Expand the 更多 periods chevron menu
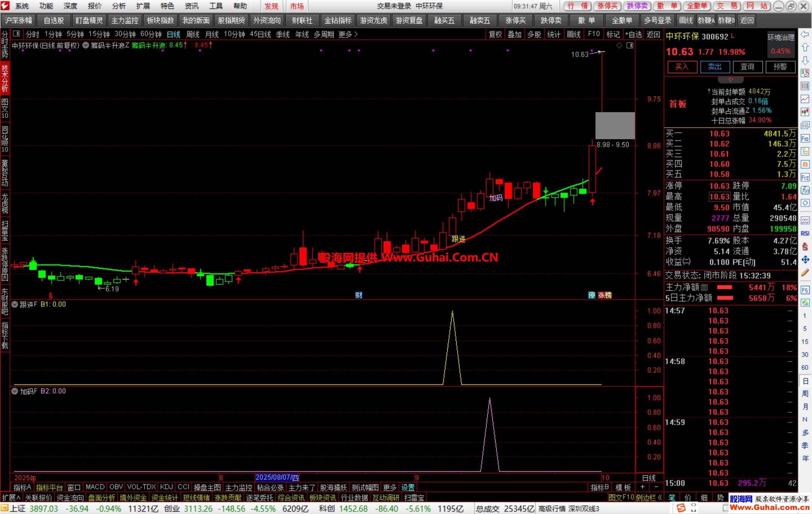Viewport: 812px width, 514px height. pyautogui.click(x=348, y=35)
